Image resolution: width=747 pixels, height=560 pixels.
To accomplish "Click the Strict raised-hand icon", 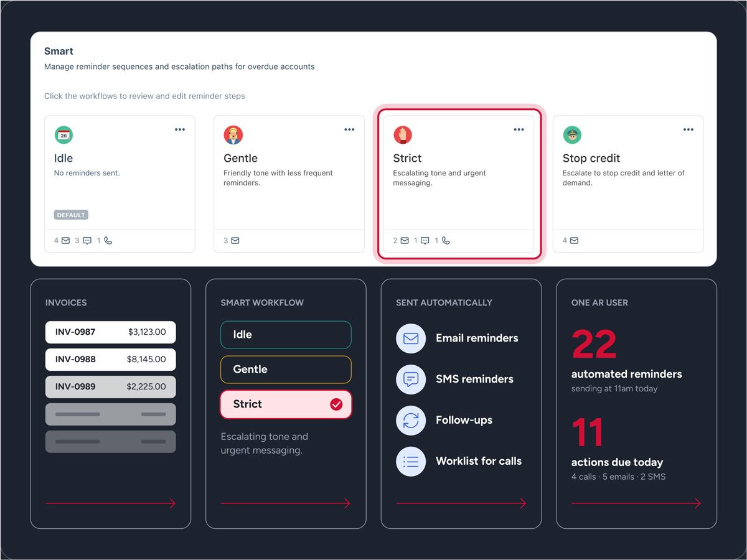I will [x=402, y=135].
